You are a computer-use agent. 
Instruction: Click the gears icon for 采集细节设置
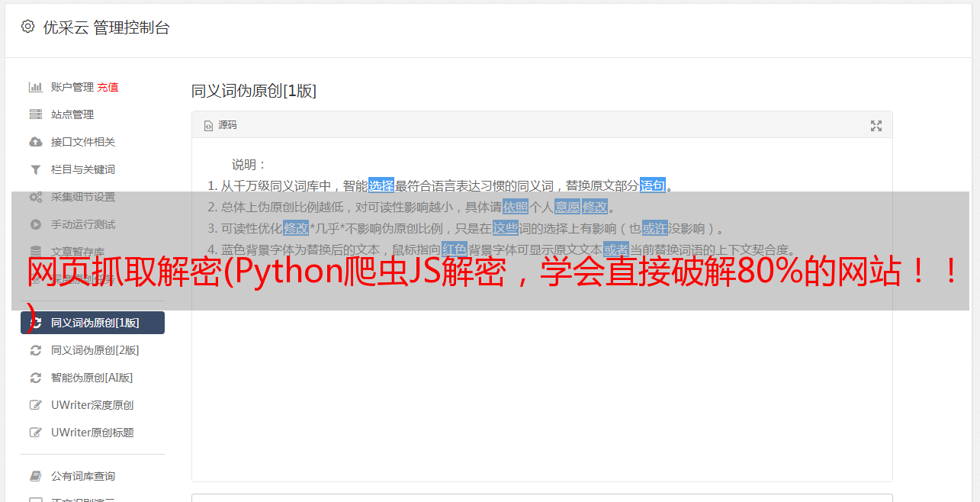point(35,197)
